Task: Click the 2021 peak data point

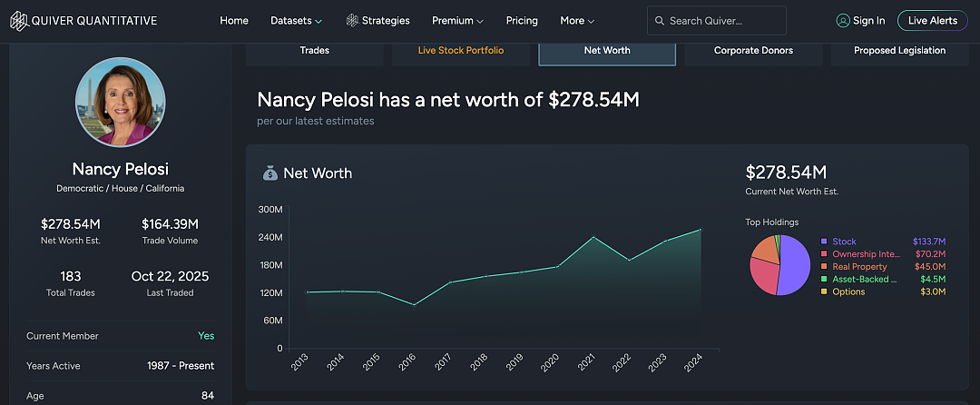Action: click(x=593, y=237)
